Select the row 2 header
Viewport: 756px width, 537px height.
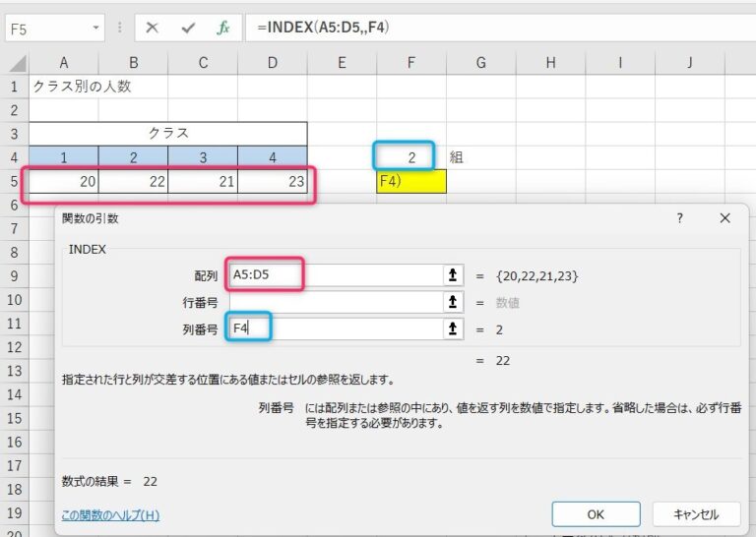15,110
